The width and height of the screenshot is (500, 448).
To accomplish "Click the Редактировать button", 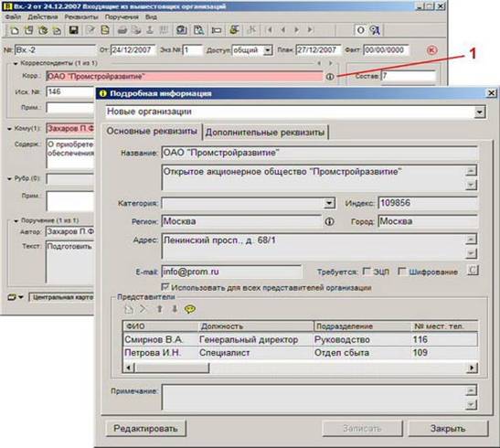I will click(145, 428).
